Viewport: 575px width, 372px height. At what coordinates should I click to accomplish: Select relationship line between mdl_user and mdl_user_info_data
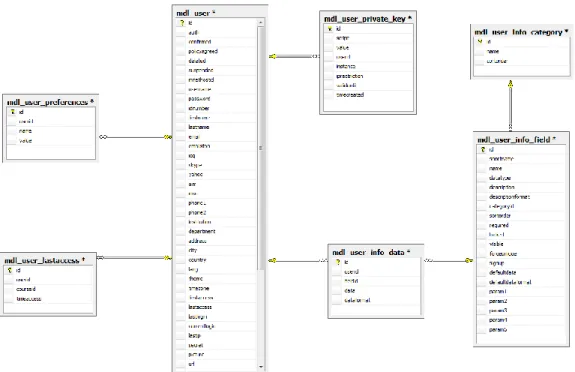pos(298,261)
